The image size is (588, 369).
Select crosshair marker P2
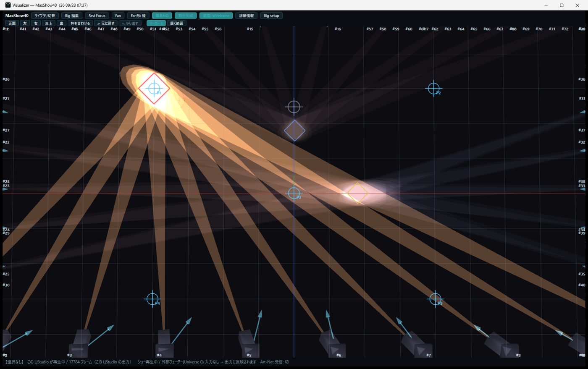[x=433, y=89]
